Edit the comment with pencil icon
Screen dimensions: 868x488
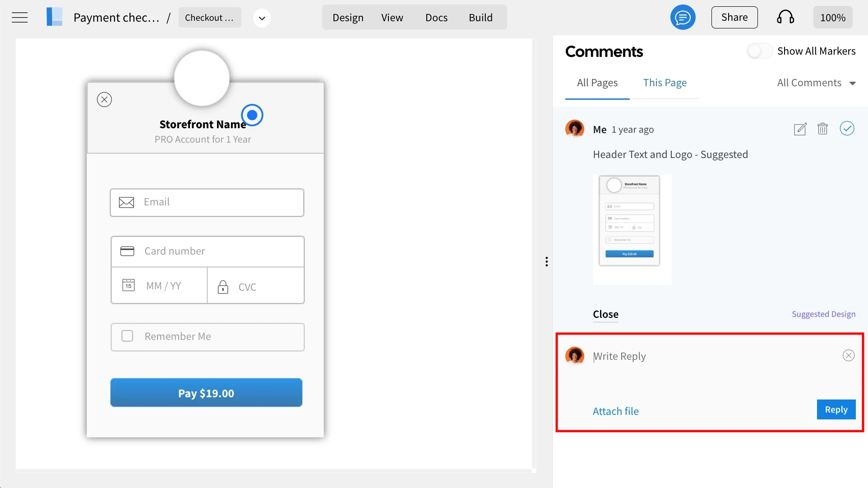click(800, 129)
